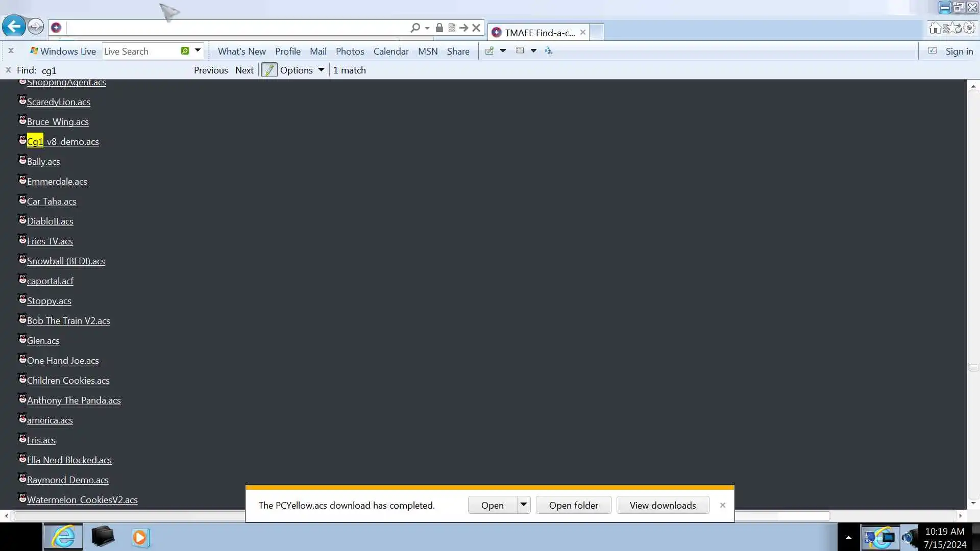
Task: Click the Home icon in browser toolbar
Action: (x=935, y=28)
